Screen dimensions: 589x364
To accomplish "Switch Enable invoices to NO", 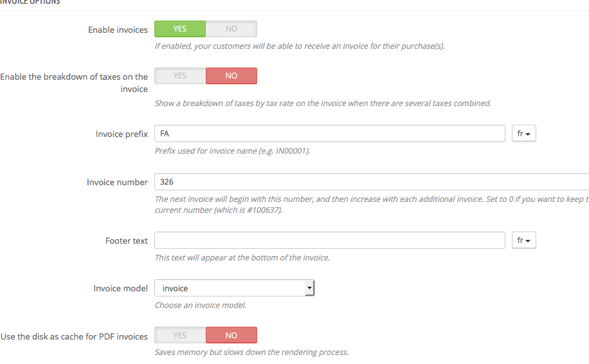I will (x=231, y=29).
